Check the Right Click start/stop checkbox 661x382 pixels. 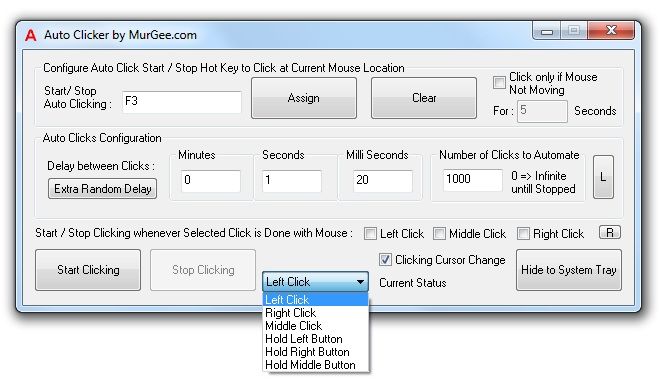523,234
